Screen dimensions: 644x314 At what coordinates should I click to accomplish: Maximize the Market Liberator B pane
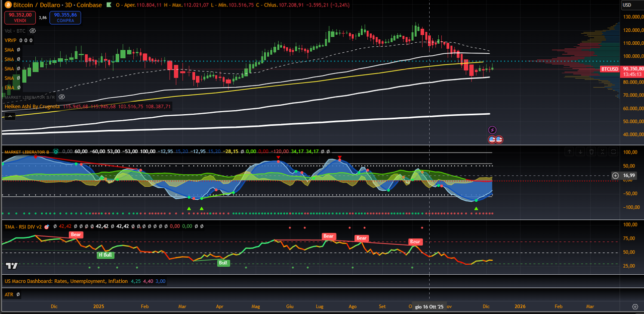point(613,151)
